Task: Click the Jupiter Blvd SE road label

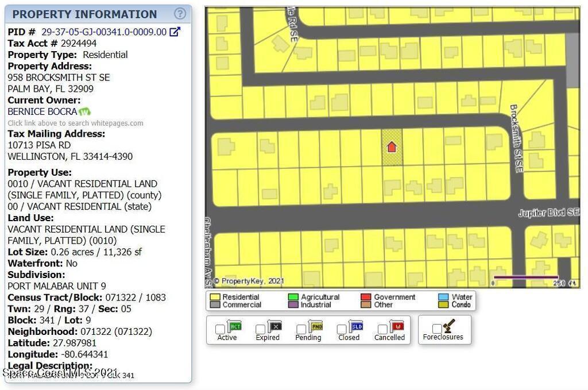Action: pyautogui.click(x=548, y=213)
